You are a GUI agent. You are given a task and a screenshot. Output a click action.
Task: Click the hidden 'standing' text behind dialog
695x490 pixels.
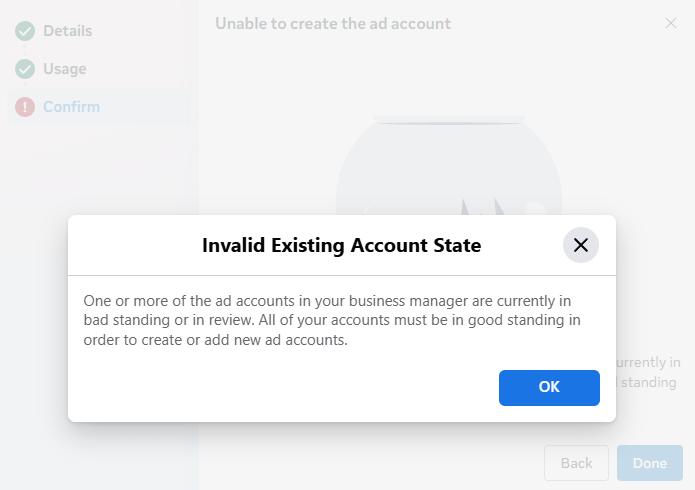648,382
